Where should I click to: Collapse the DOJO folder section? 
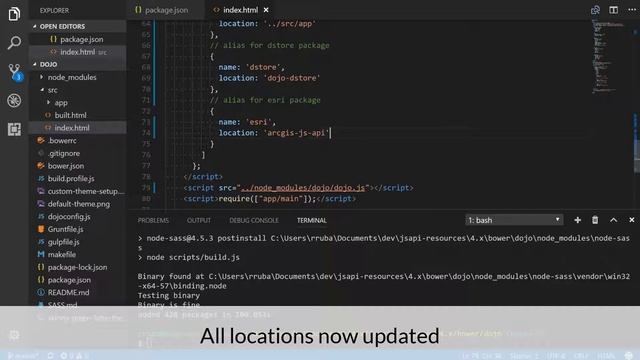tap(78, 64)
